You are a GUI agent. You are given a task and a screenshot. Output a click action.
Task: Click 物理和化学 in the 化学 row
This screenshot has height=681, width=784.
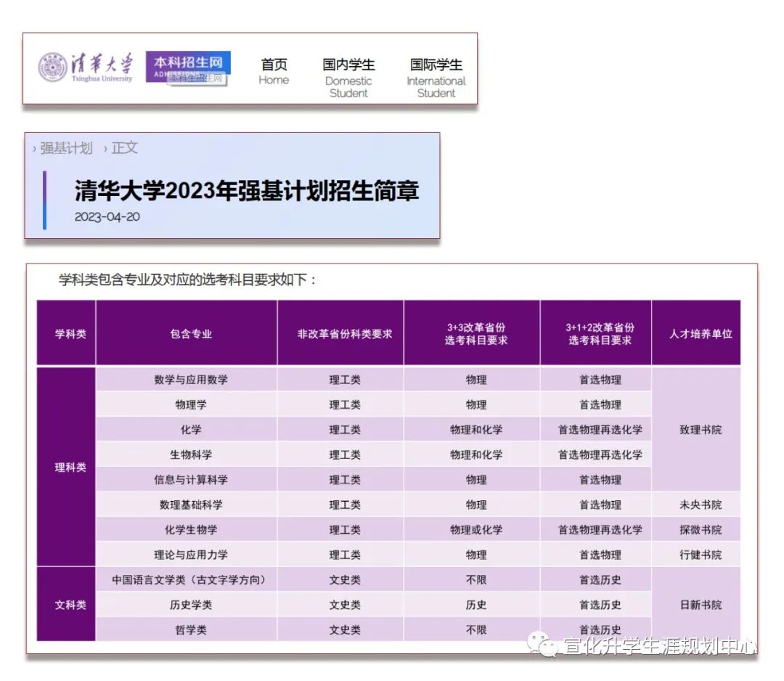tap(472, 430)
